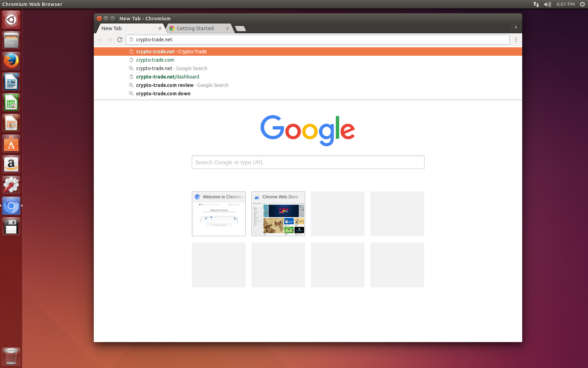Launch Firefox from the launcher
Viewport: 588px width, 368px height.
pyautogui.click(x=11, y=61)
